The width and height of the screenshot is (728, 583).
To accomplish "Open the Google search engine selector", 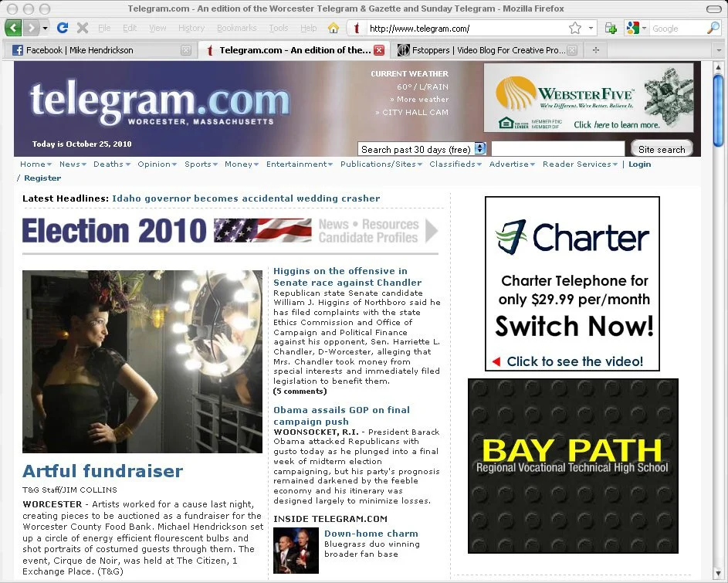I will [x=636, y=29].
